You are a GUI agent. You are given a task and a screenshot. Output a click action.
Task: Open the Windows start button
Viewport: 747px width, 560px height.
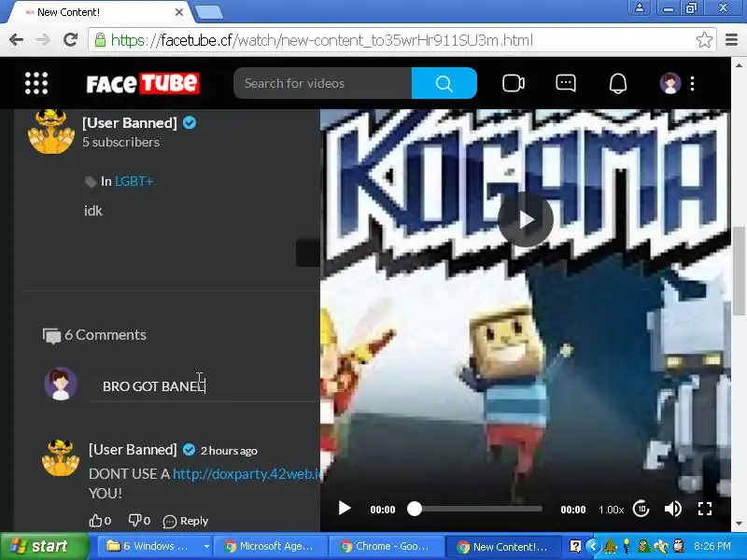(44, 546)
